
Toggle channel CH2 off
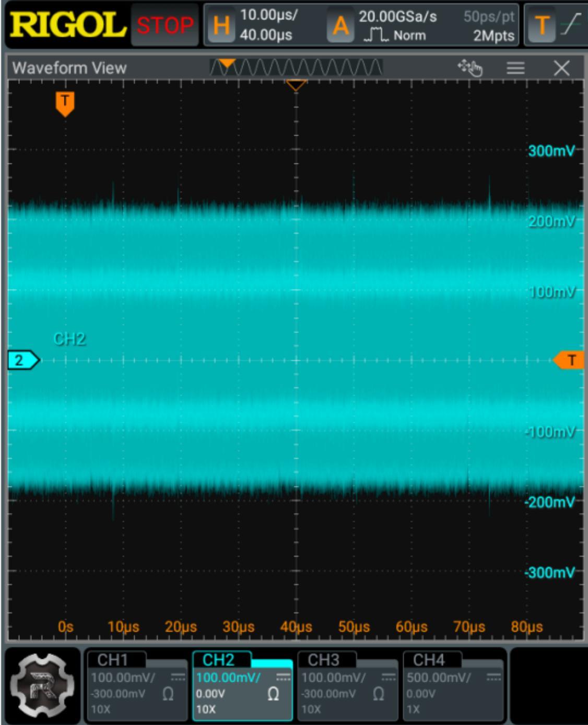pos(242,685)
